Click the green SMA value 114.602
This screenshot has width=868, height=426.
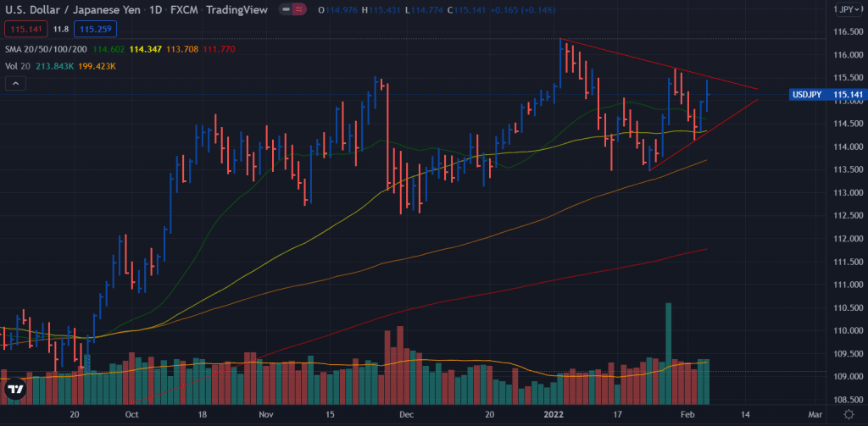click(108, 49)
